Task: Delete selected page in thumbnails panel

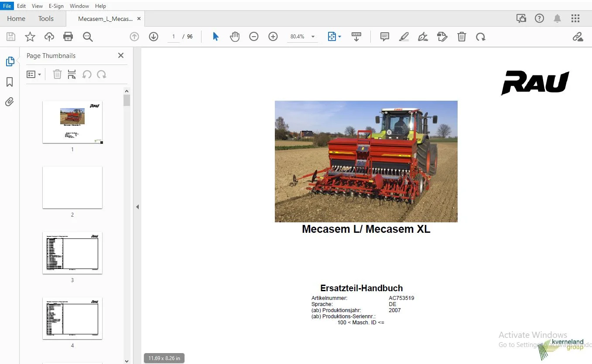Action: (57, 74)
